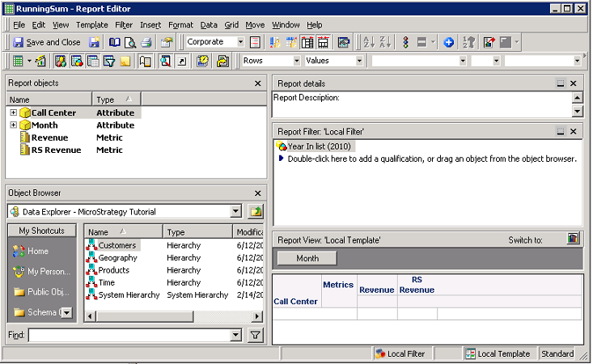Click the Save and Close button
593x364 pixels.
tap(47, 42)
